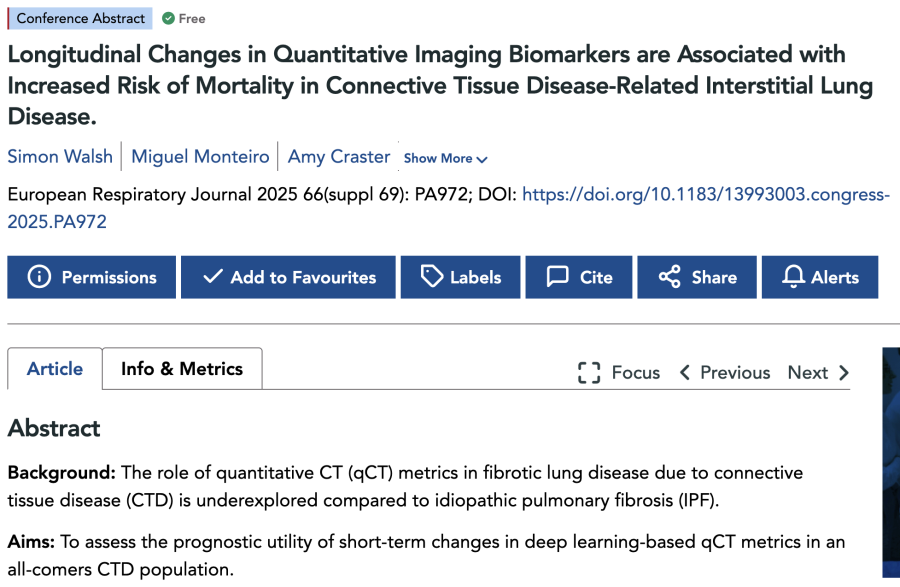Toggle Add to Favourites for this article
Screen dimensions: 900x587
coord(288,277)
